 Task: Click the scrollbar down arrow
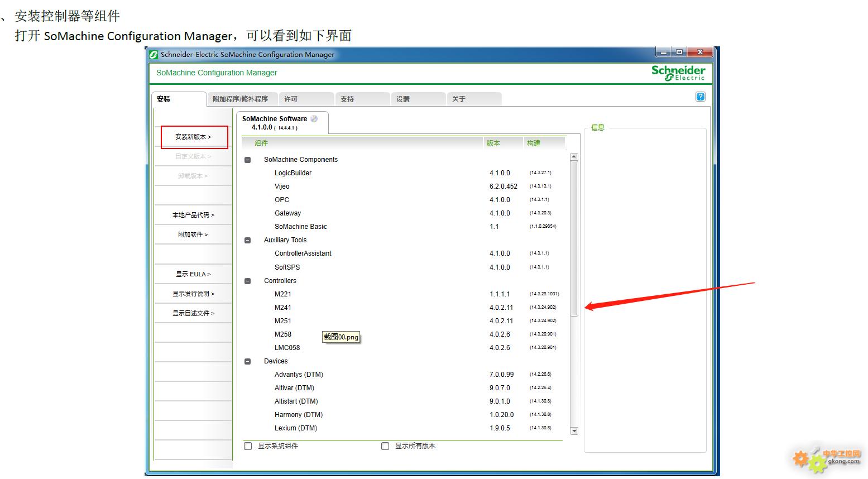click(574, 430)
